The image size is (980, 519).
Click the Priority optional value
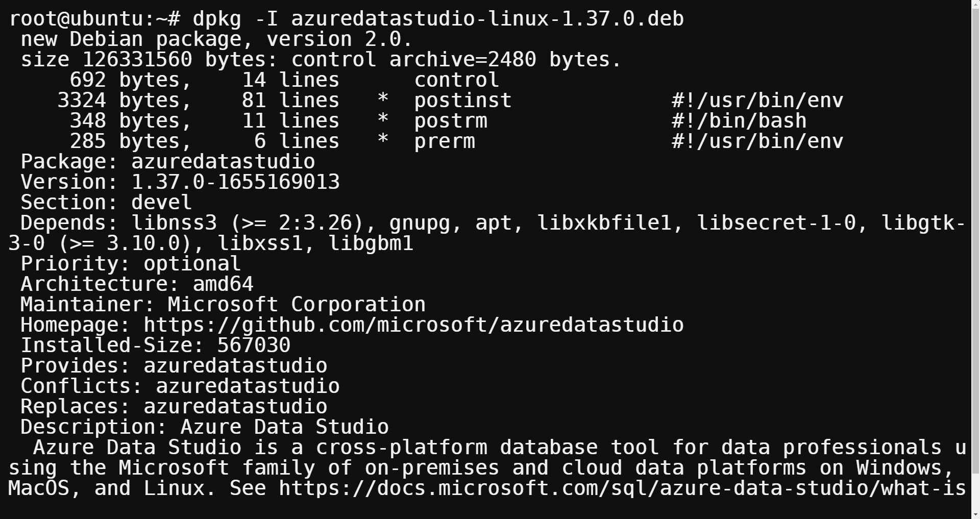click(x=192, y=264)
